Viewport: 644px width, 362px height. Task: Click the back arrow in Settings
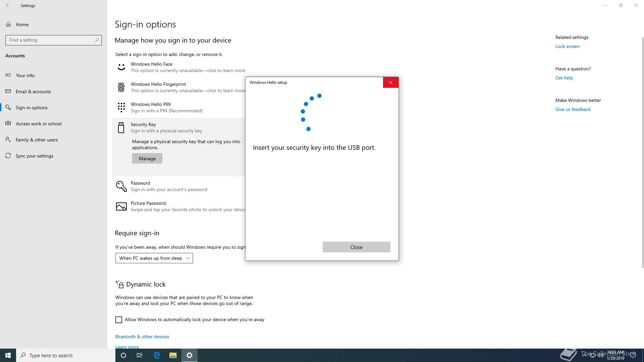[x=8, y=5]
